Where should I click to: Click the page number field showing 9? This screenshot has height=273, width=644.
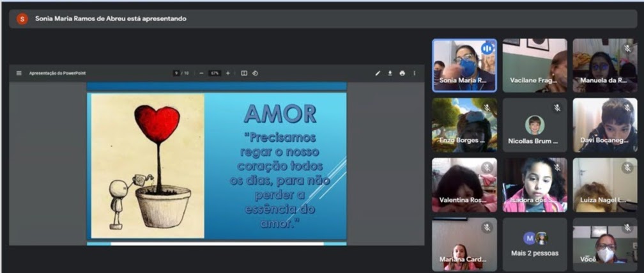(x=176, y=73)
